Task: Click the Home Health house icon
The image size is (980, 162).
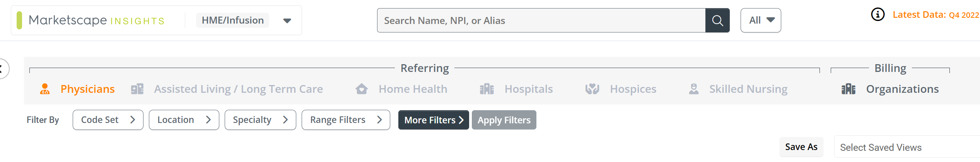Action: (362, 89)
